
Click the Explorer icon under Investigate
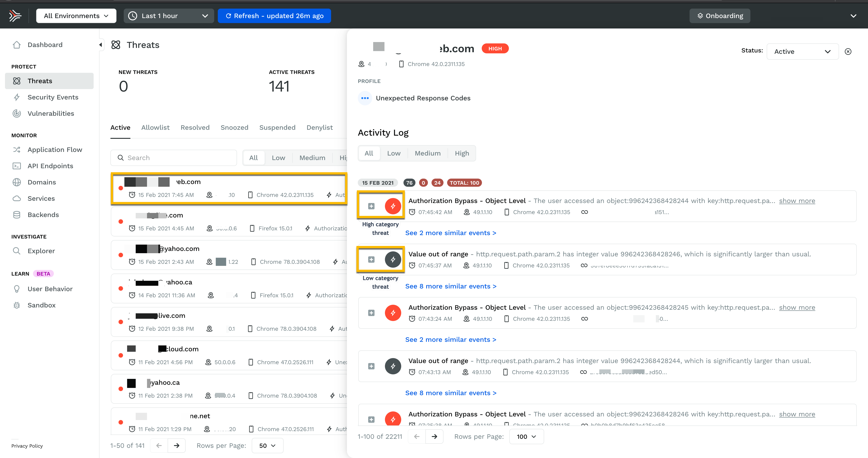click(x=17, y=251)
